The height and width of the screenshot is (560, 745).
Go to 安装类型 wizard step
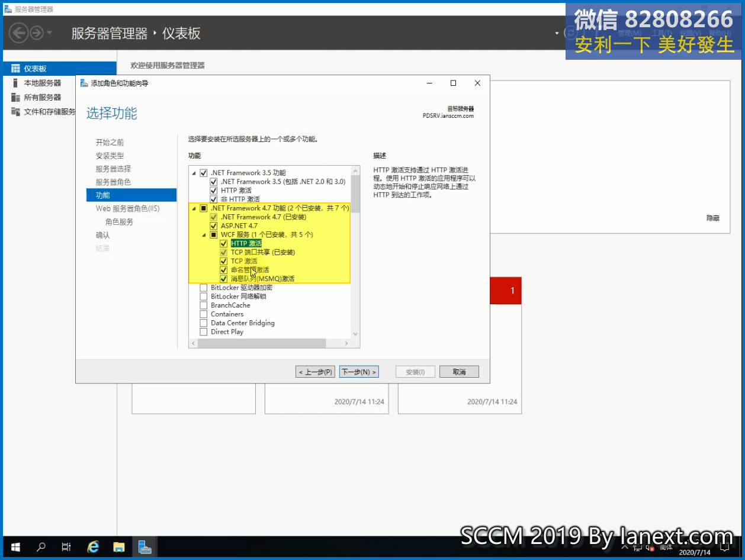(x=110, y=156)
